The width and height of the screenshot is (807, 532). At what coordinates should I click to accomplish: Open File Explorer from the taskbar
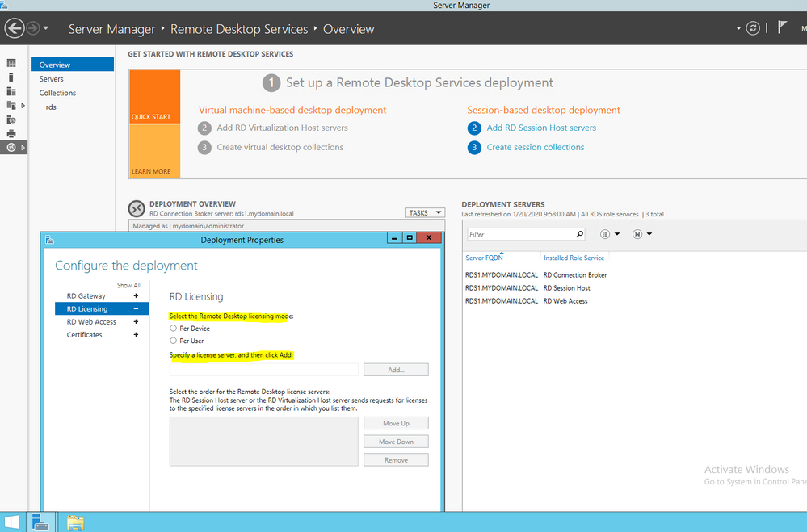75,522
